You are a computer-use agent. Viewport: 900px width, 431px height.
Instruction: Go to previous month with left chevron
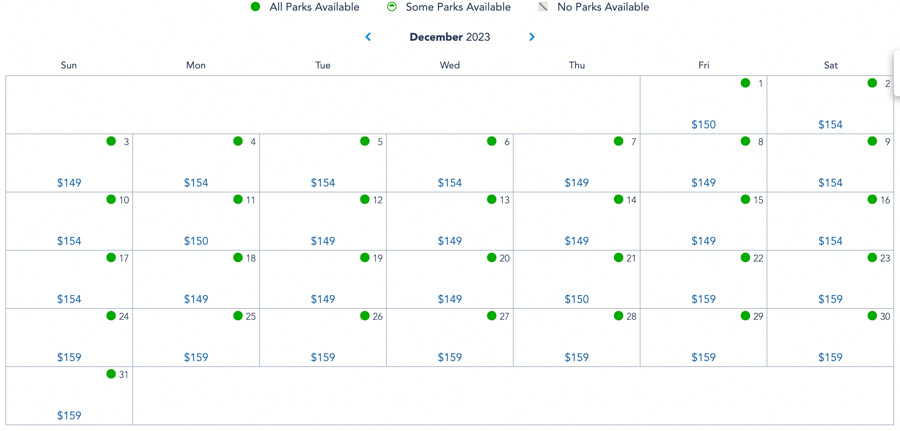[x=368, y=37]
